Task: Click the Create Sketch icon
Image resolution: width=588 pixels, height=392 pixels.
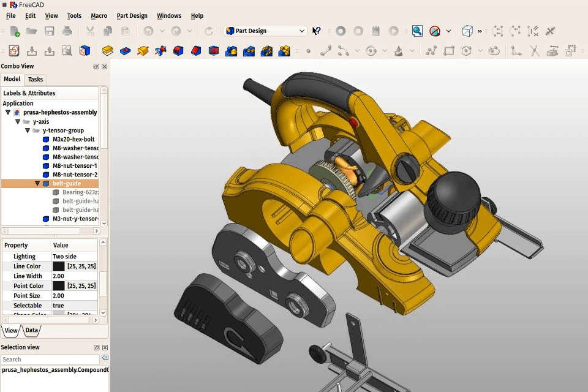Action: (x=13, y=49)
